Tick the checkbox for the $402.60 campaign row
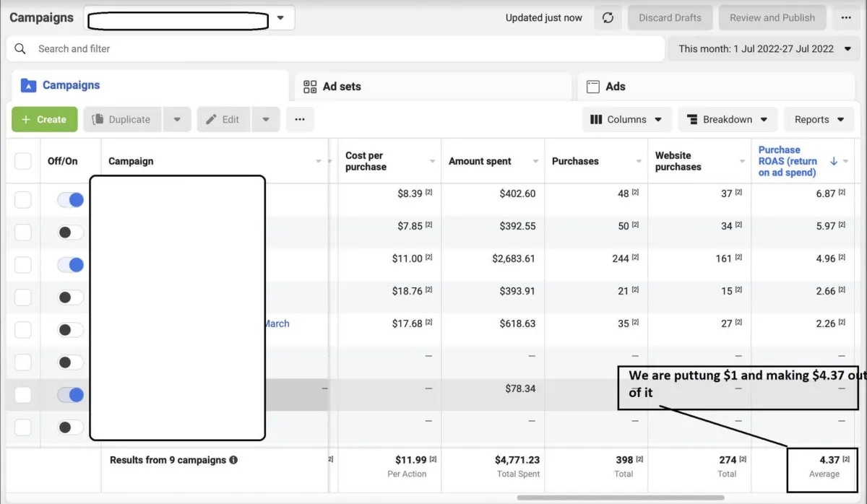This screenshot has height=504, width=867. click(x=23, y=200)
